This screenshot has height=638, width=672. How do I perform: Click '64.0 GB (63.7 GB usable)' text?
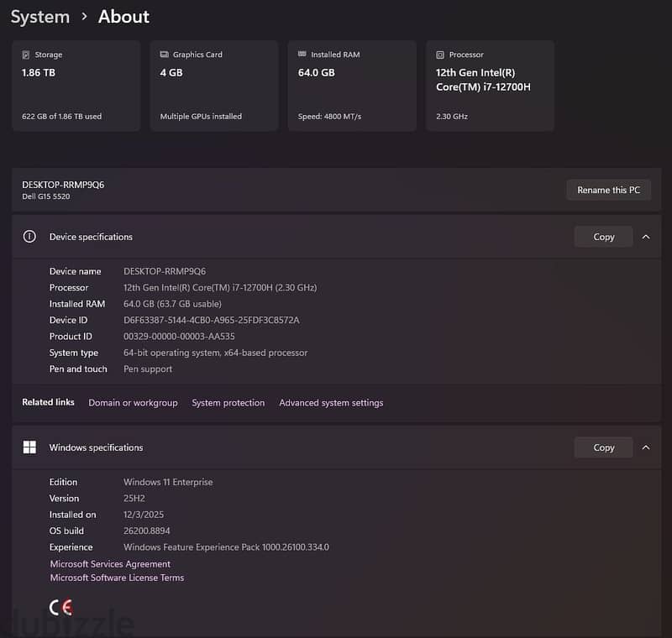point(172,304)
